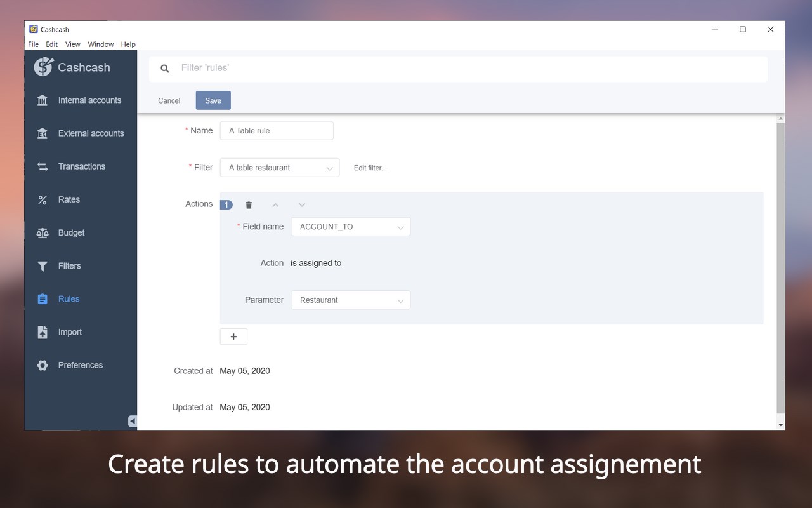Close the Cashcash window
This screenshot has height=508, width=812.
[x=771, y=29]
